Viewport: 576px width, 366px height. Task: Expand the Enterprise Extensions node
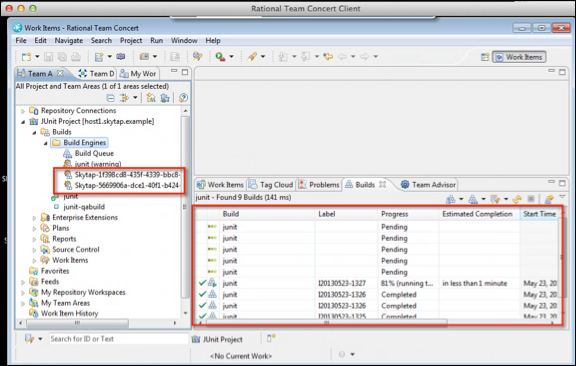[34, 218]
